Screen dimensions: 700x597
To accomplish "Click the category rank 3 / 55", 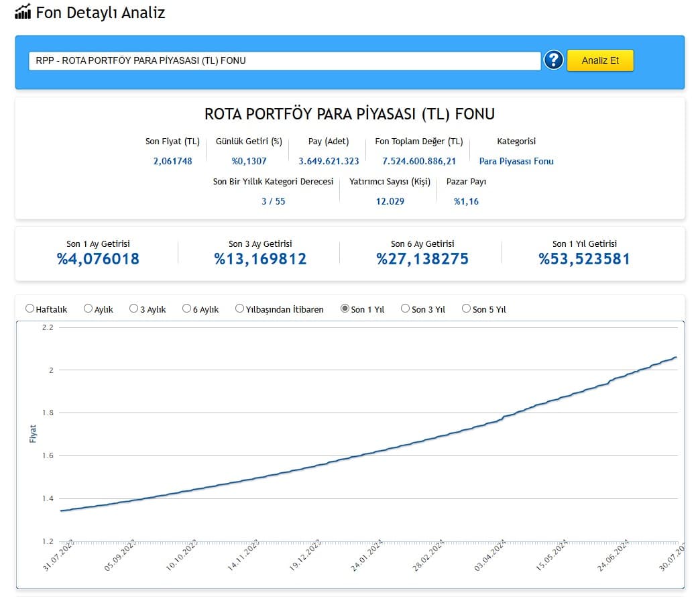I will pyautogui.click(x=273, y=201).
